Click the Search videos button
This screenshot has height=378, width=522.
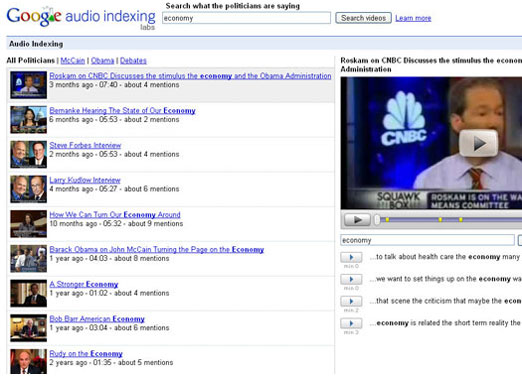pos(363,18)
